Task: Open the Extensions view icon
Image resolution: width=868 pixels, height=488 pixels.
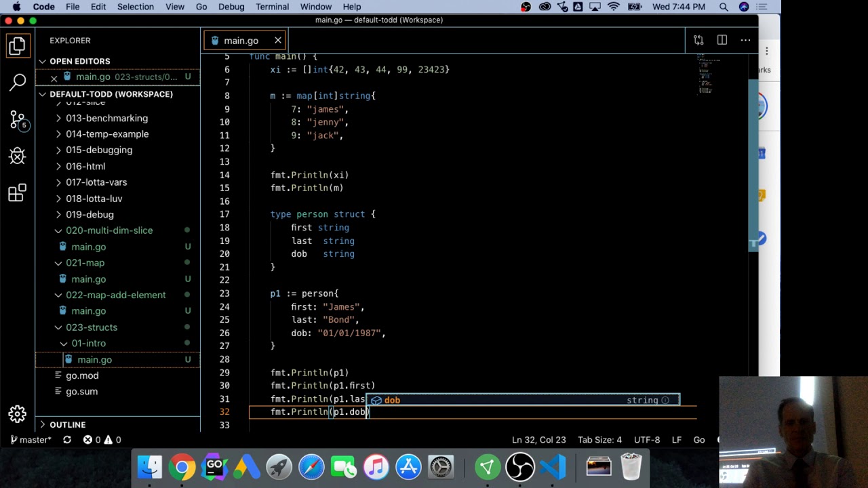Action: 18,193
